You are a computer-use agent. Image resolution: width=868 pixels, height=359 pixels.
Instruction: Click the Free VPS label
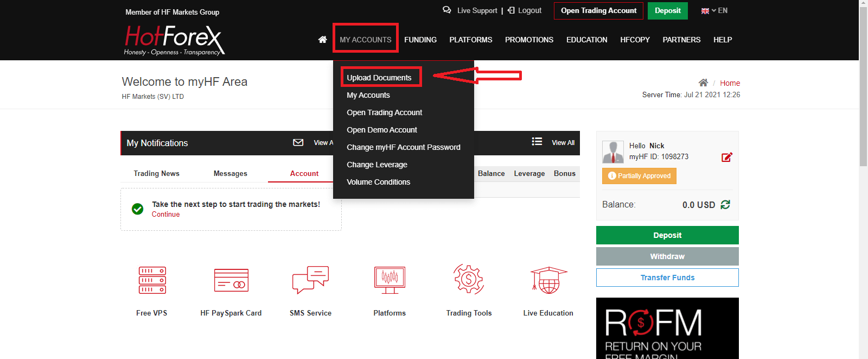[x=152, y=313]
